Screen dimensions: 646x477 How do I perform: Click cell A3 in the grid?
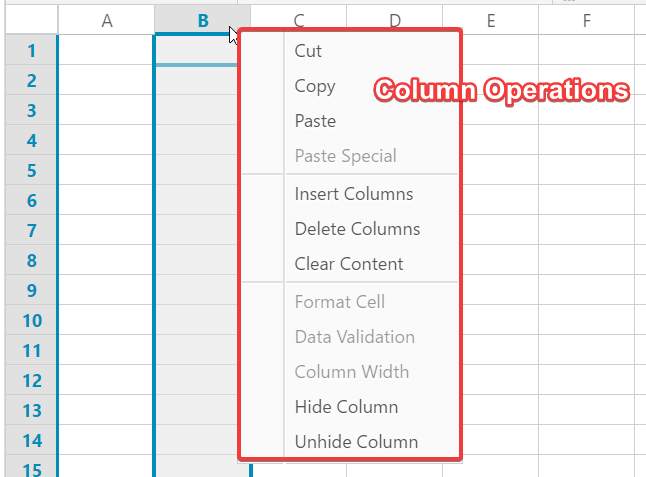[106, 110]
